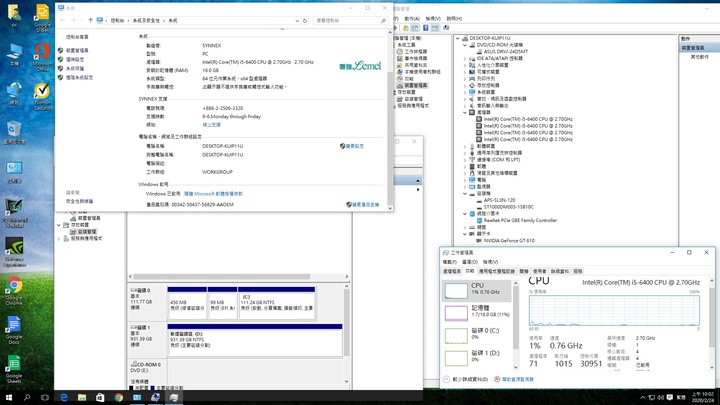Image resolution: width=720 pixels, height=405 pixels.
Task: Select Device Manager node in Computer Management tree
Action: point(416,85)
